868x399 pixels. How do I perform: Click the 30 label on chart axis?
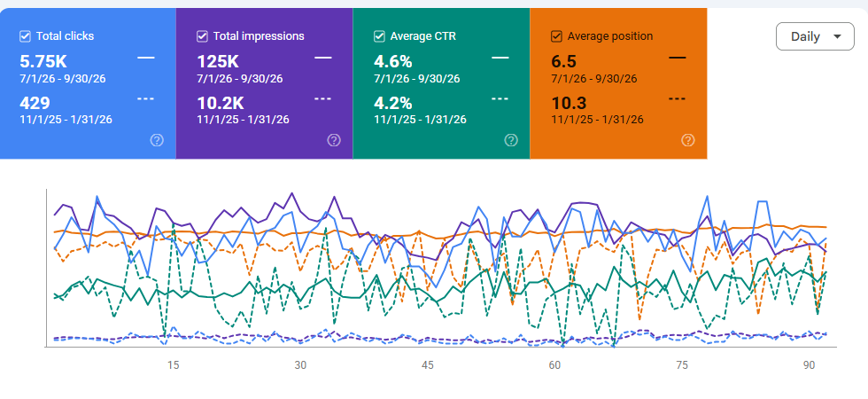pyautogui.click(x=300, y=365)
